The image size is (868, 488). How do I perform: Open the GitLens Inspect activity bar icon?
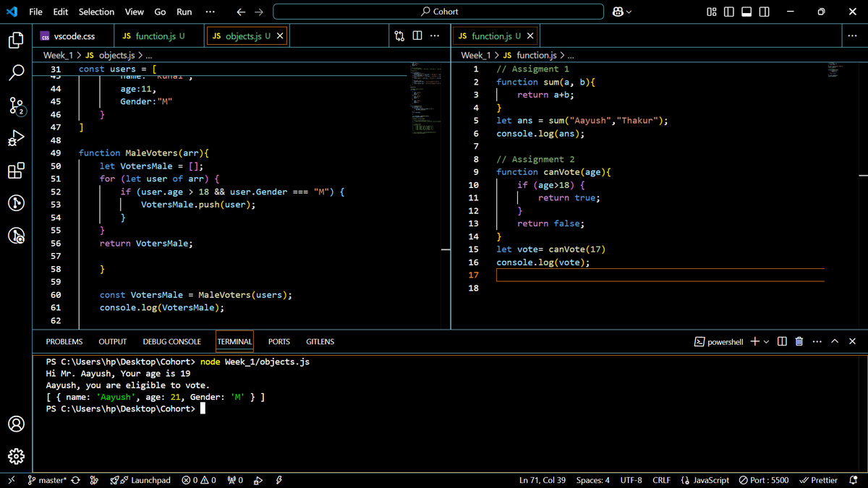(16, 236)
